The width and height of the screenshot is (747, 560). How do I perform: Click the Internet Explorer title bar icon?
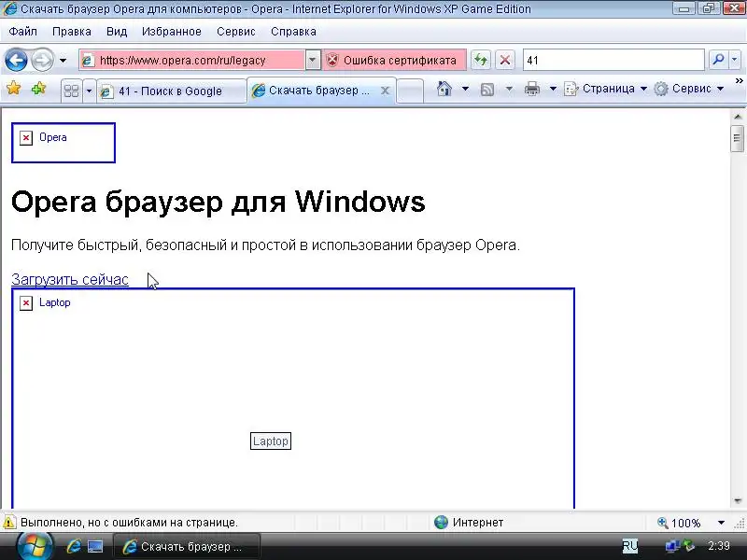[9, 8]
